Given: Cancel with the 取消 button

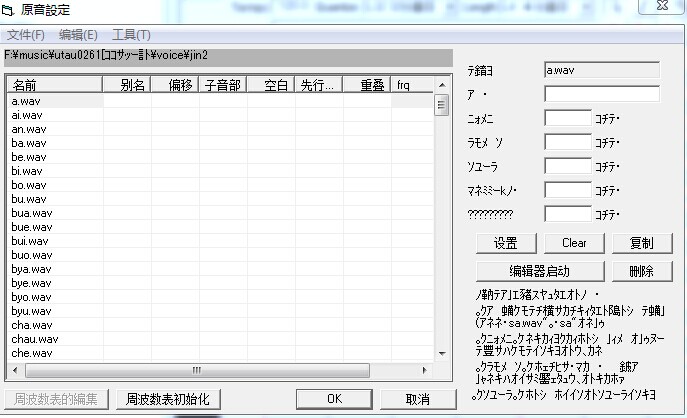Looking at the screenshot, I should (x=418, y=399).
